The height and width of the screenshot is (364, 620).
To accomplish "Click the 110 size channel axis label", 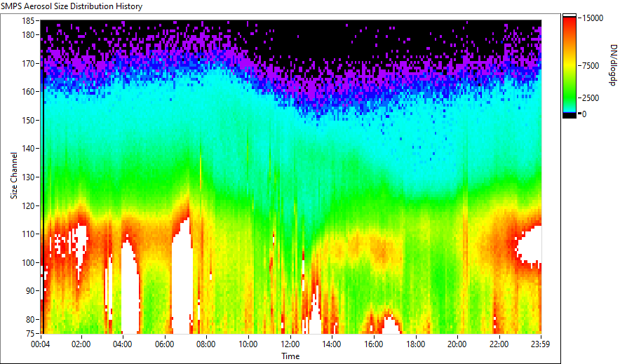I will point(28,234).
